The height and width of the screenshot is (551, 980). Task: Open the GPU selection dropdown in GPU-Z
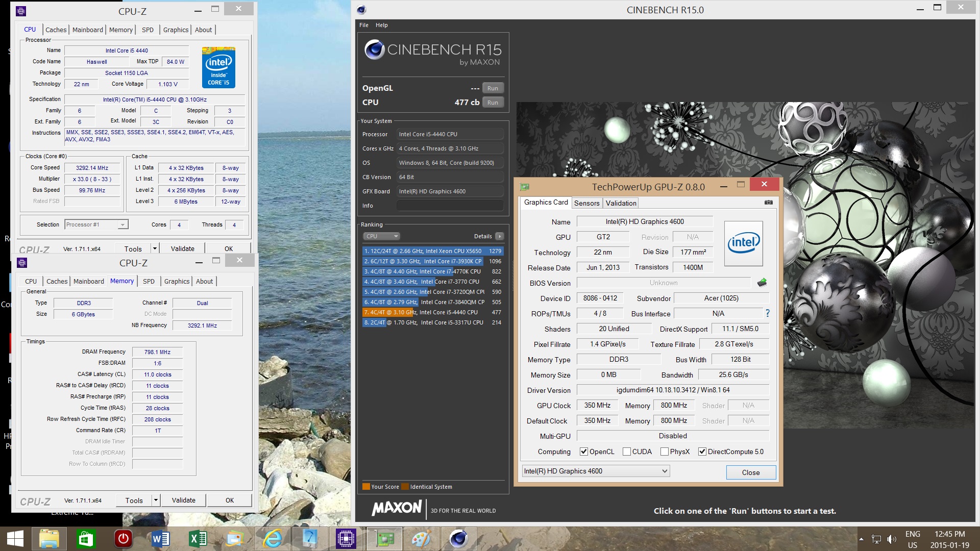pos(596,471)
